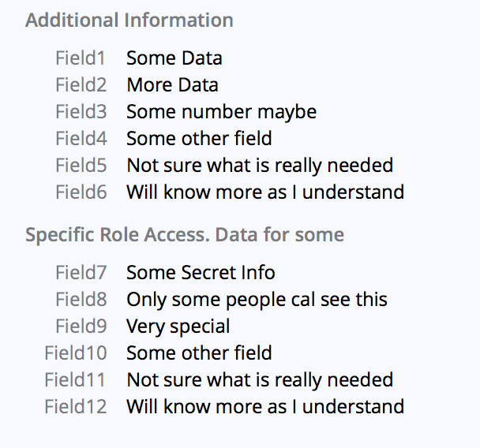This screenshot has height=448, width=480.
Task: Select the Field8 label
Action: pyautogui.click(x=81, y=300)
